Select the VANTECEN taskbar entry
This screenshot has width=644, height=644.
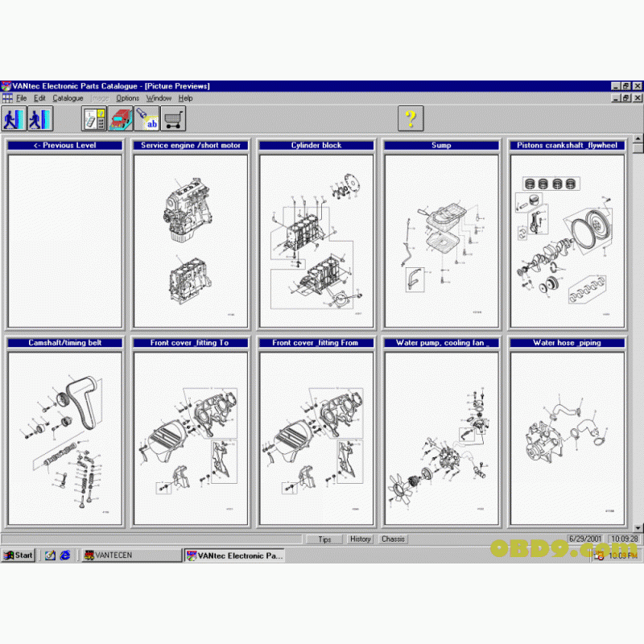coord(113,555)
